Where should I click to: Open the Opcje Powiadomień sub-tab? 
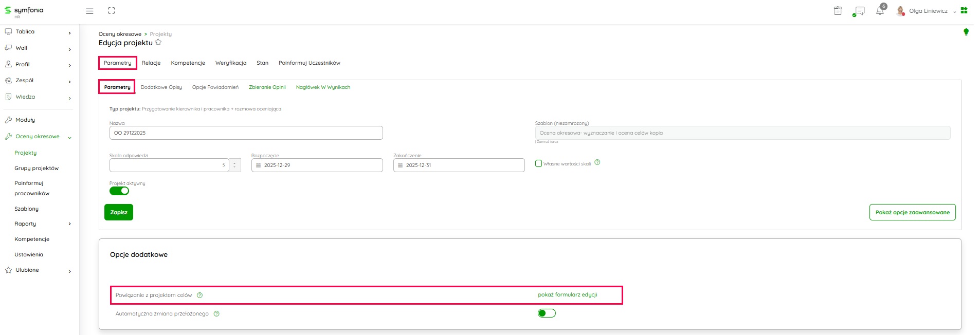215,87
